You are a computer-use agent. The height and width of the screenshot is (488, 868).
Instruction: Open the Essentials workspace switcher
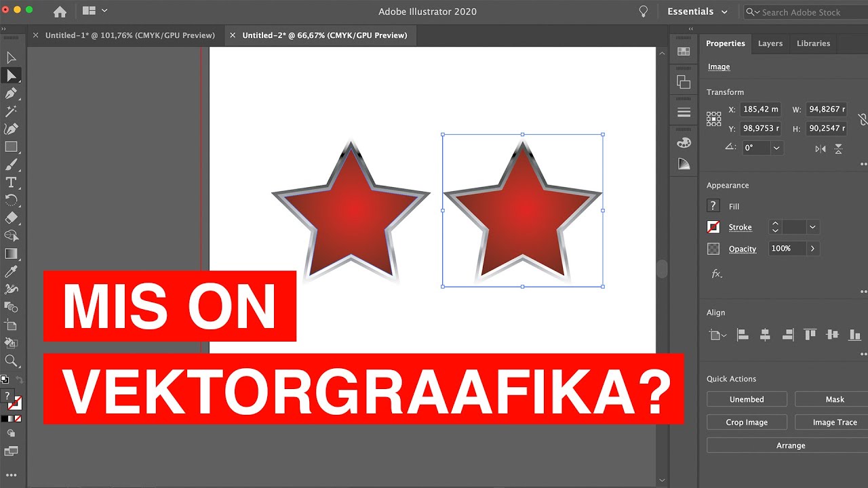click(x=697, y=11)
